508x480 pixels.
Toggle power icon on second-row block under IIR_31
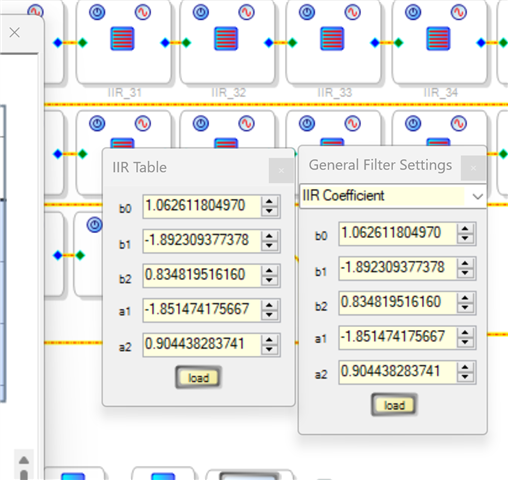point(97,124)
